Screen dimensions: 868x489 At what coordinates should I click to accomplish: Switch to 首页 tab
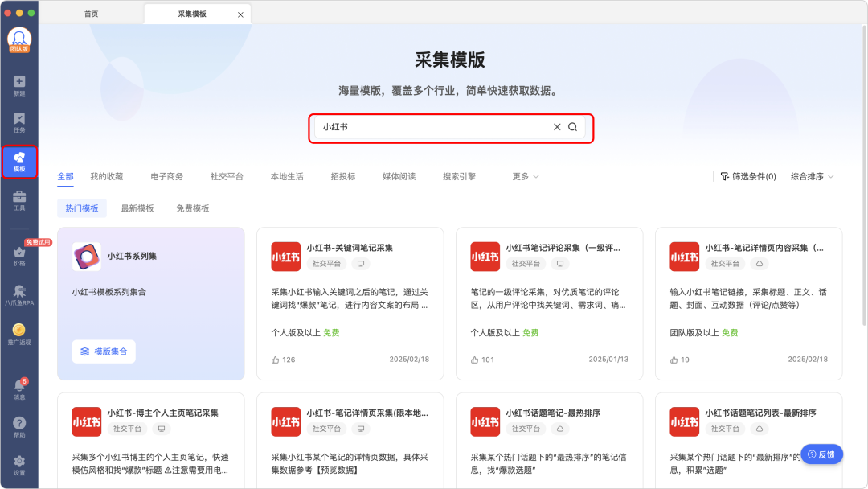(x=92, y=14)
